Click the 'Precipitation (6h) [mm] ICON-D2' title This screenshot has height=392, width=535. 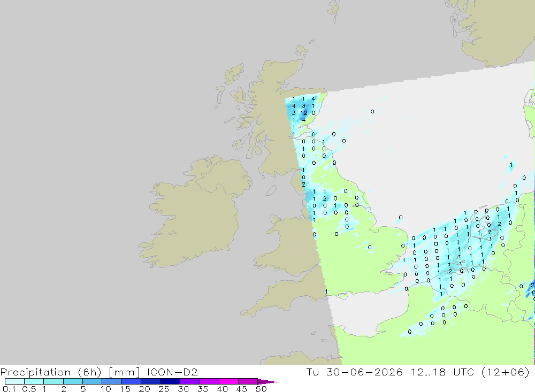(99, 372)
